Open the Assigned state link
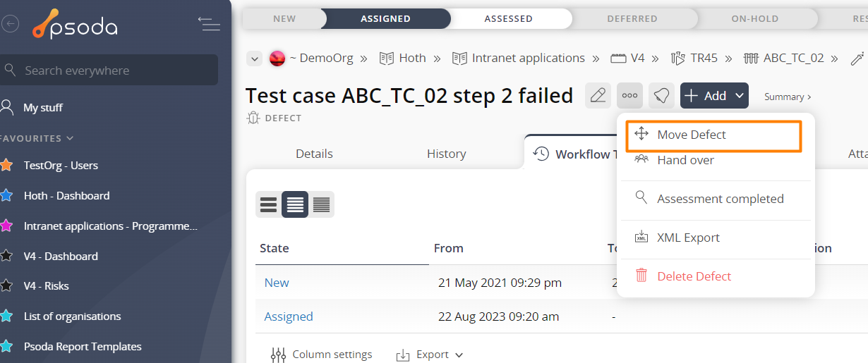 click(289, 316)
